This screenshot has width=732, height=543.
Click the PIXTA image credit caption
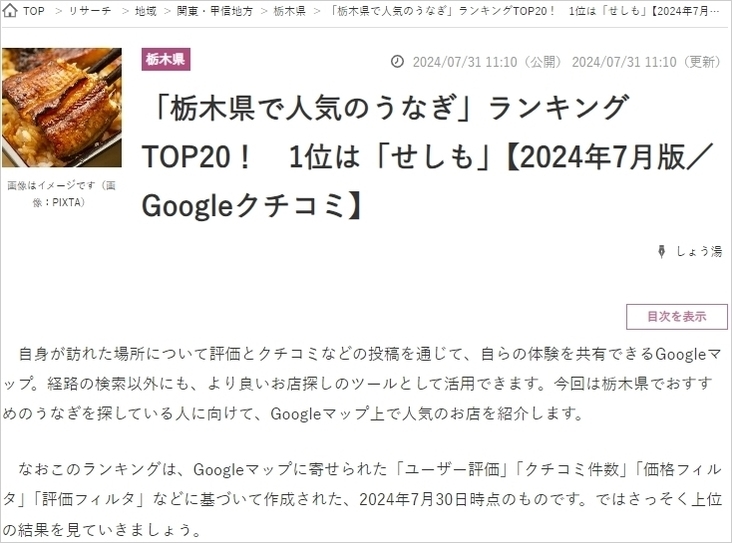[x=62, y=194]
